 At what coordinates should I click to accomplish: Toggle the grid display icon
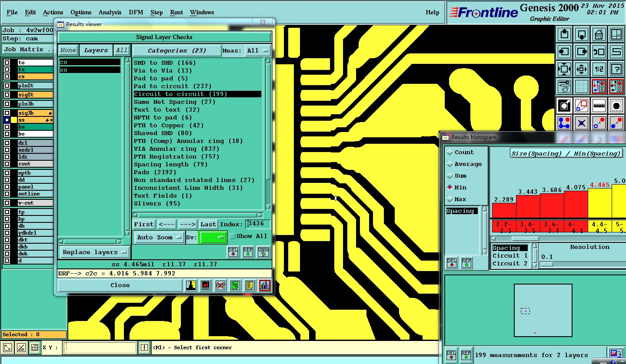pos(582,87)
